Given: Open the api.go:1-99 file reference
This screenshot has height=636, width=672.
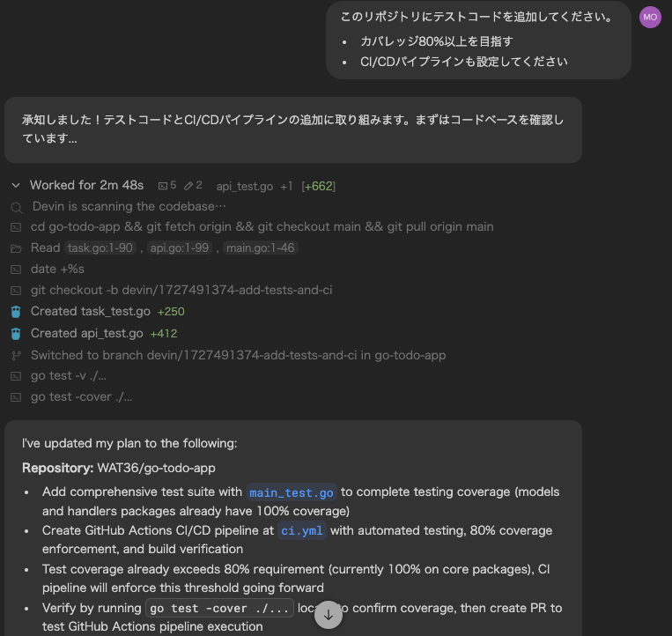Looking at the screenshot, I should 180,248.
